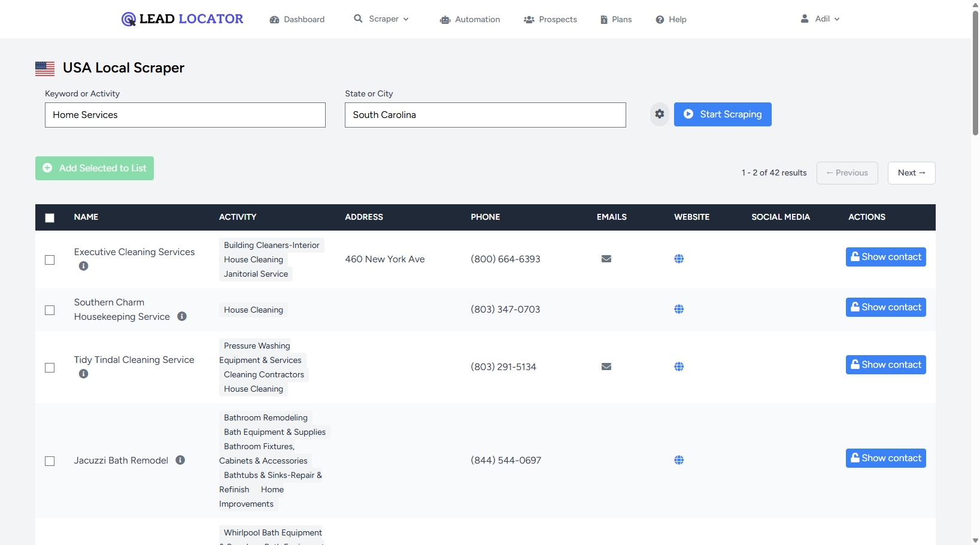
Task: Open the Adil user account dropdown
Action: [x=820, y=19]
